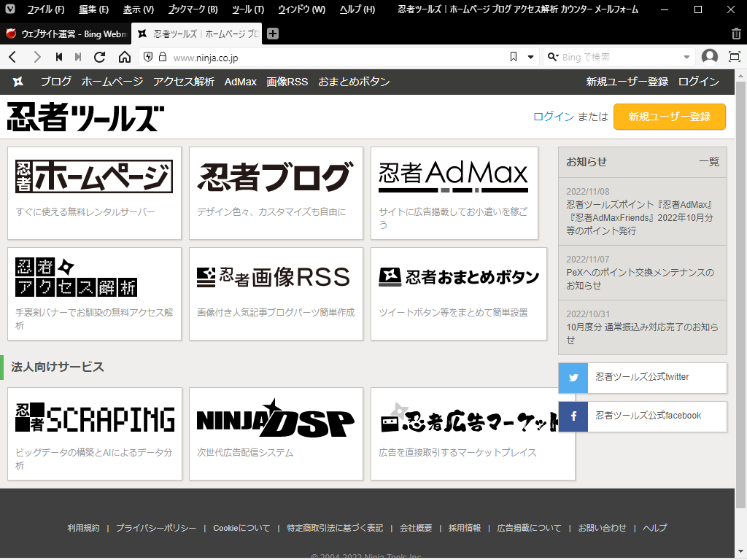Viewport: 747px width, 560px height.
Task: Click ログイン in the dark navbar
Action: click(698, 82)
